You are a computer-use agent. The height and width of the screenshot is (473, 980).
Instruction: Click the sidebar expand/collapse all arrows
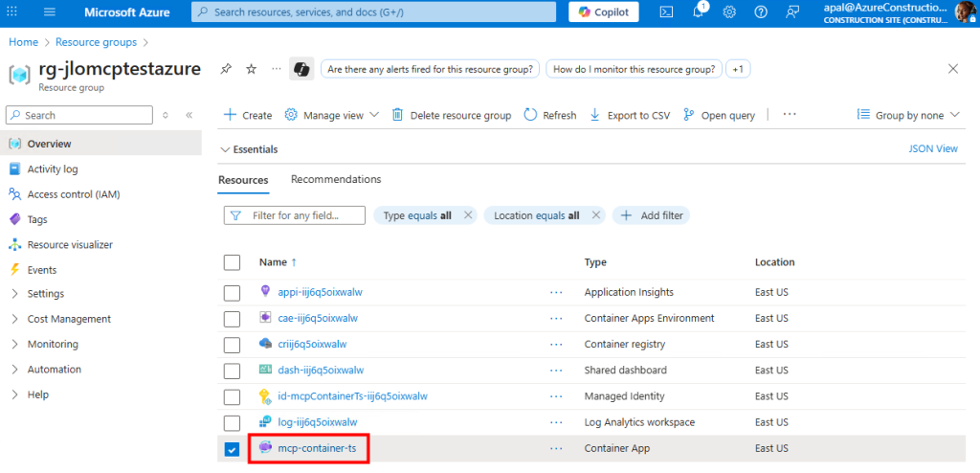click(166, 115)
